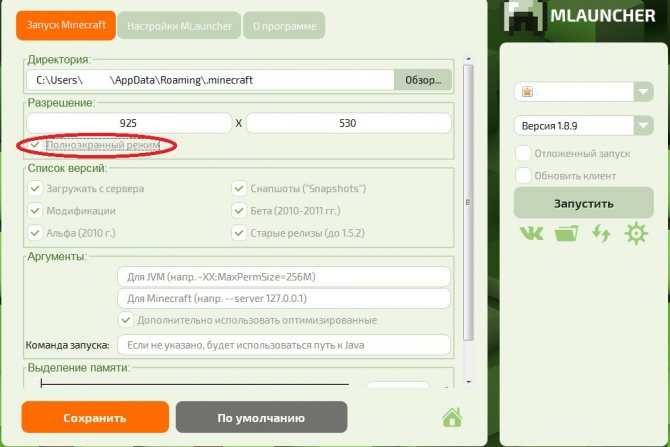Click the scrollbar up arrow
The width and height of the screenshot is (670, 447).
coord(468,59)
